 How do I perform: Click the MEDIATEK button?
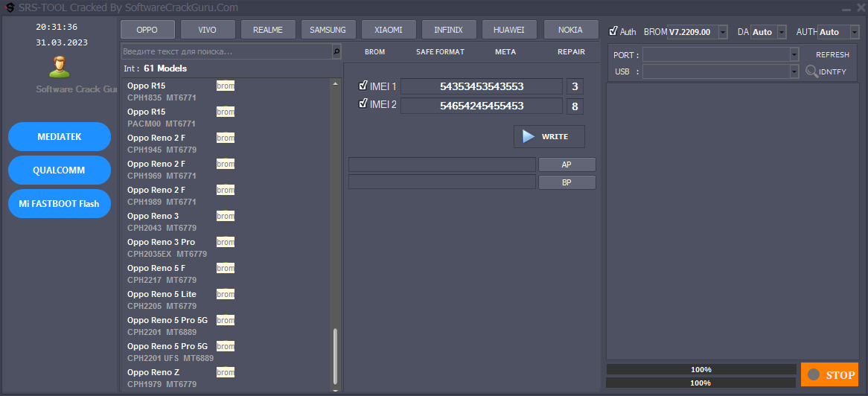60,136
